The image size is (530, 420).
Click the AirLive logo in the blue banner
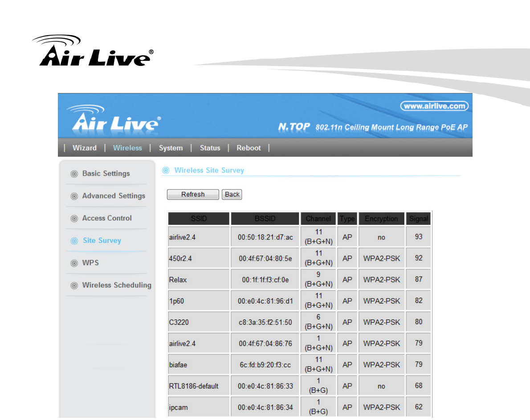point(114,118)
